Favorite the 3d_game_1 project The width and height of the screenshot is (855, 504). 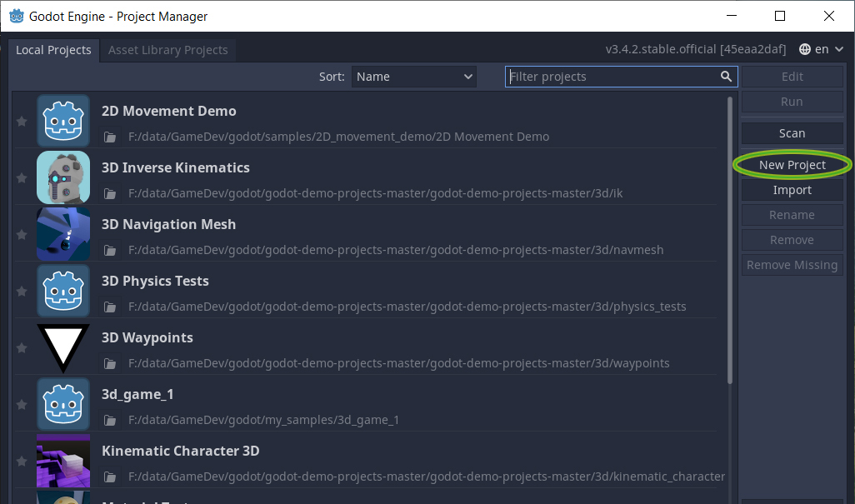pyautogui.click(x=22, y=404)
